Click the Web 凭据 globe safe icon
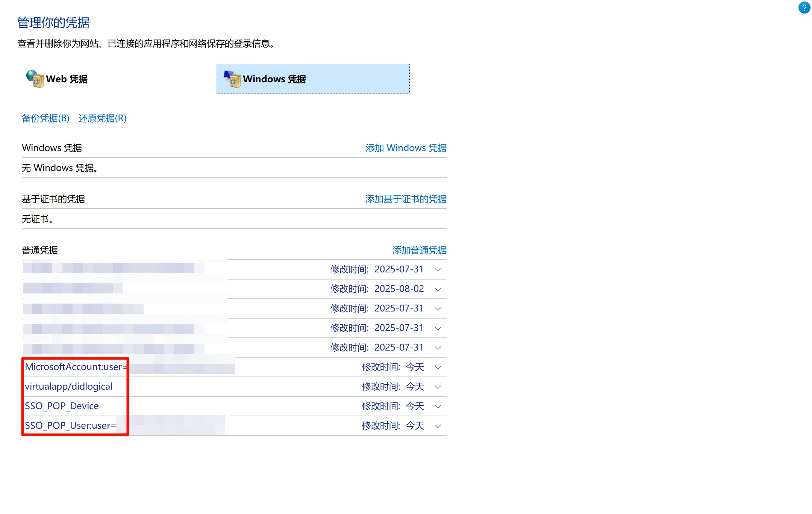 (x=35, y=79)
